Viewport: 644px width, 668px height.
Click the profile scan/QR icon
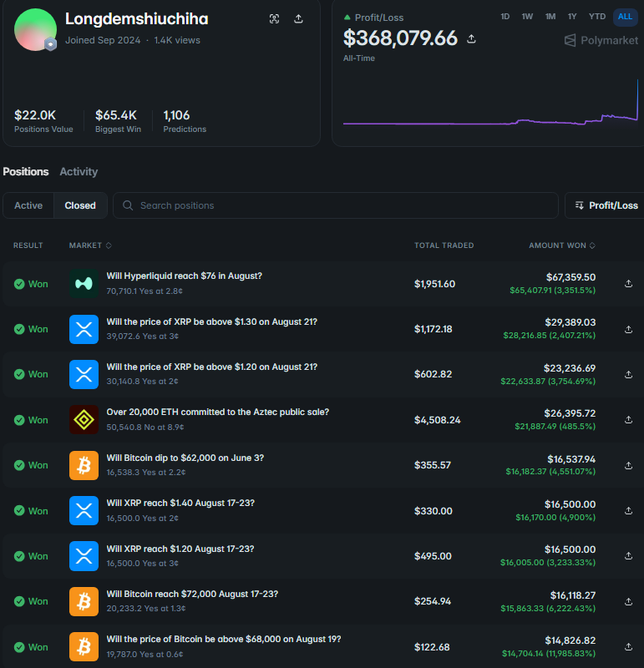click(275, 18)
